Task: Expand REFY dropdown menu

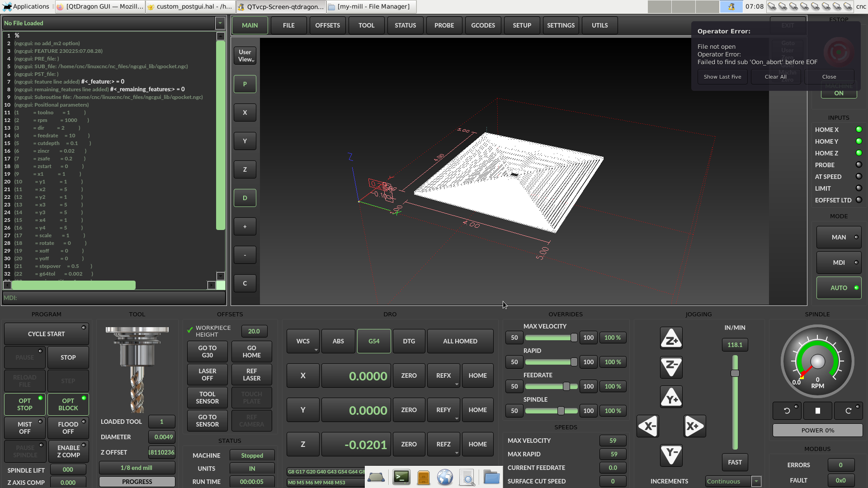Action: click(x=443, y=410)
